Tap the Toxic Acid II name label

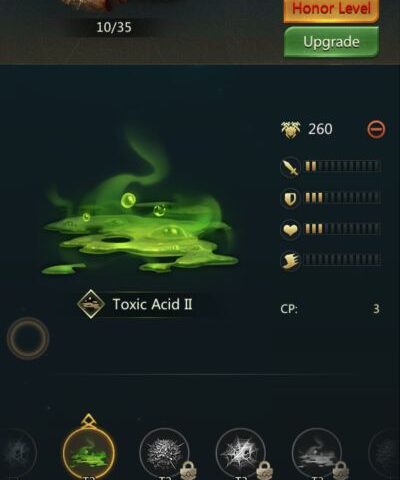click(x=152, y=304)
